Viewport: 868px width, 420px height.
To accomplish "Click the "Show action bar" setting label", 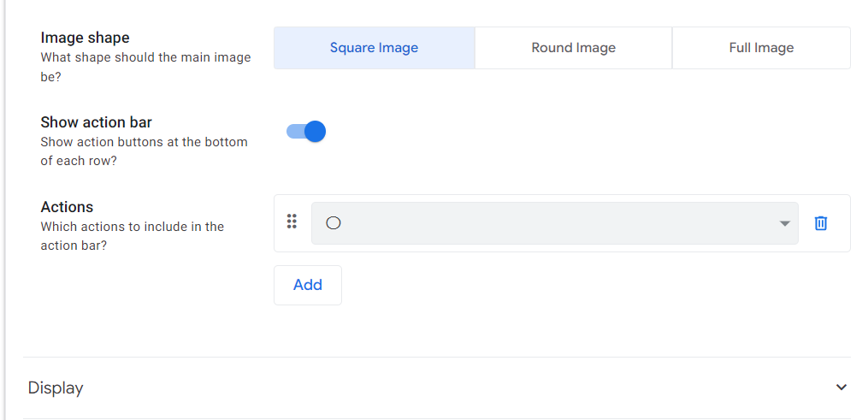I will (97, 122).
